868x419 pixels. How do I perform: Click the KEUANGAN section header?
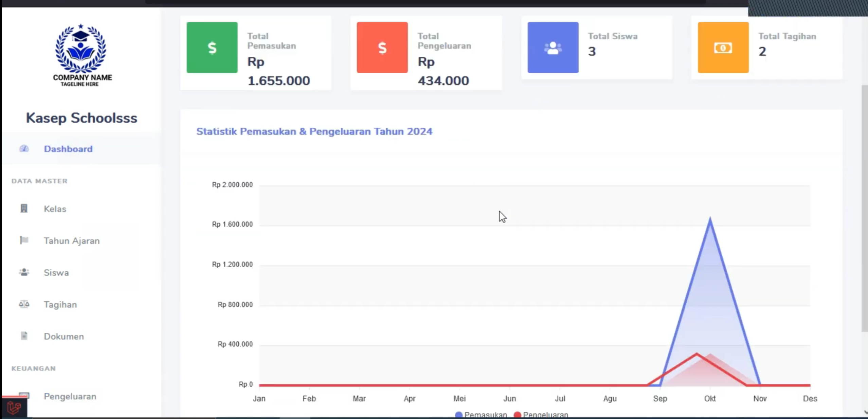[34, 368]
